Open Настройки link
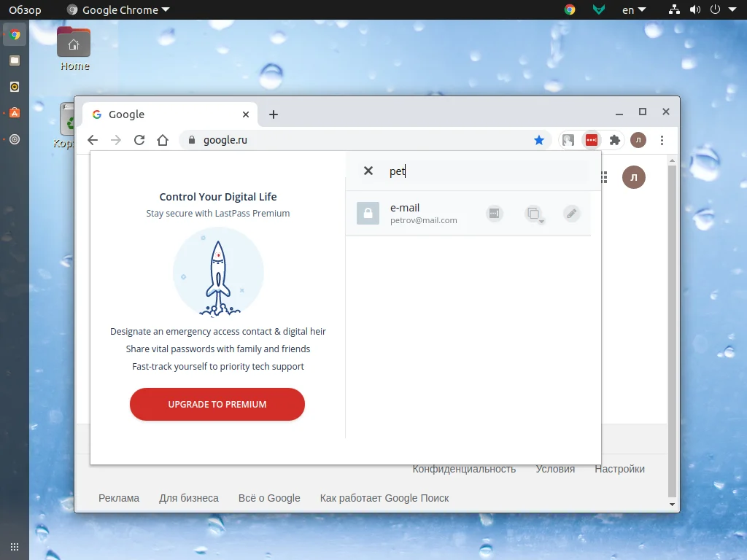 [x=619, y=469]
